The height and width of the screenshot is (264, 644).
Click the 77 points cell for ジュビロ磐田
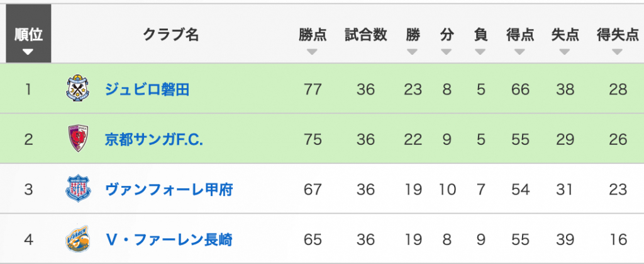[x=313, y=89]
